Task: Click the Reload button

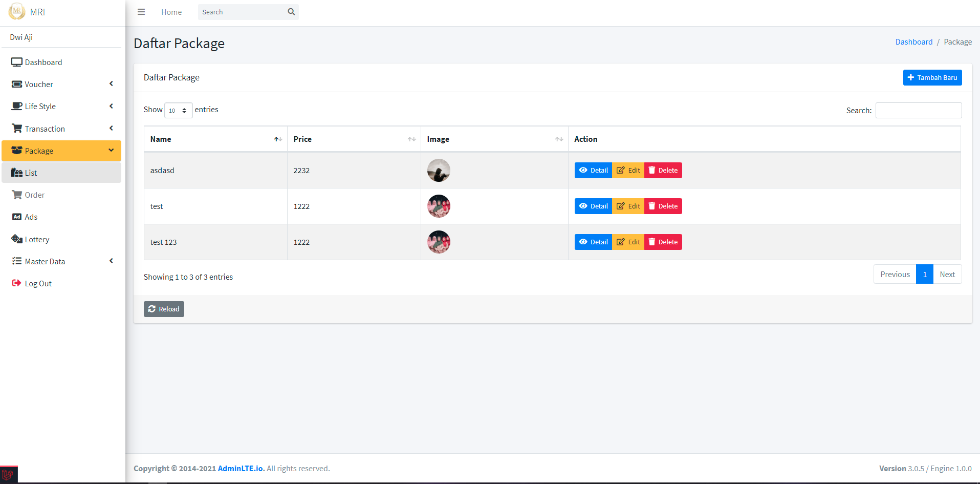Action: [x=164, y=309]
